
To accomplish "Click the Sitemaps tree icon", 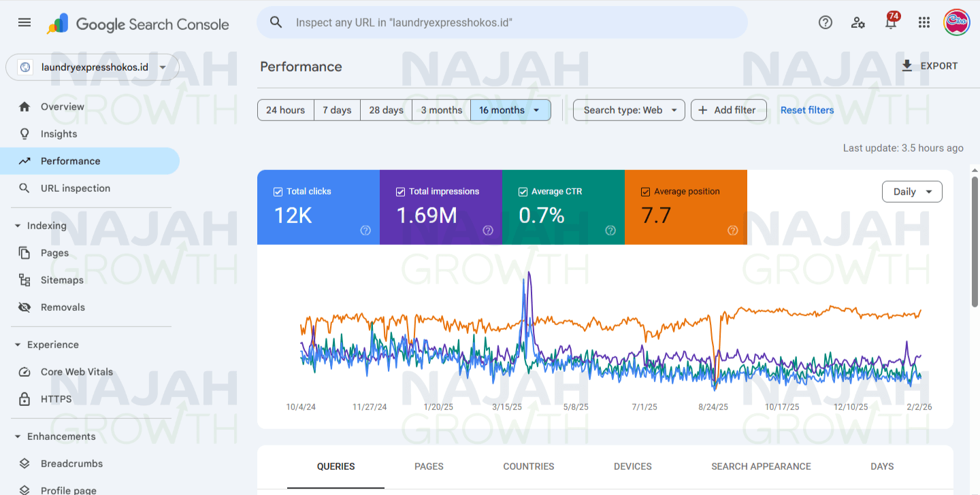I will point(24,280).
